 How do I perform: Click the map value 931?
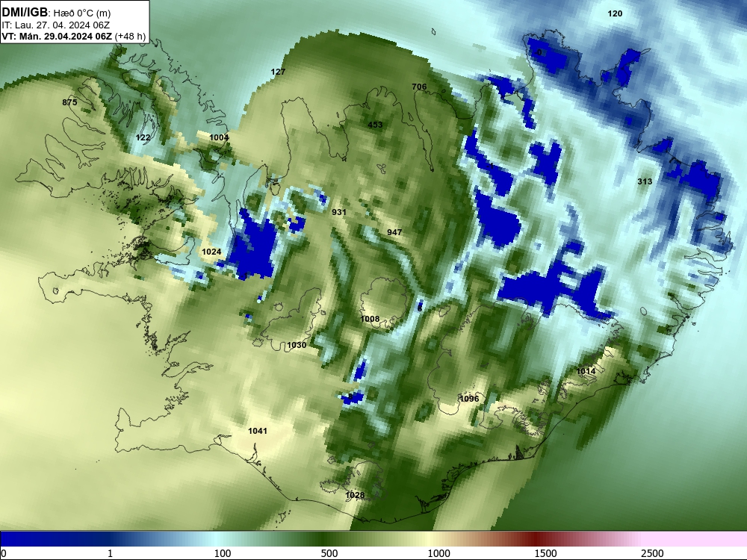pyautogui.click(x=338, y=212)
